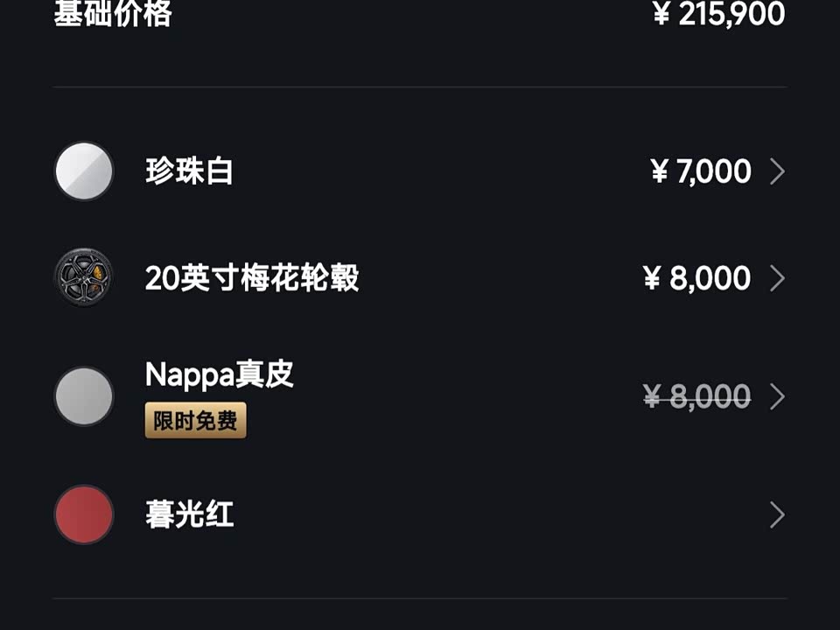Expand the 暮光红 row chevron arrow

pos(777,514)
